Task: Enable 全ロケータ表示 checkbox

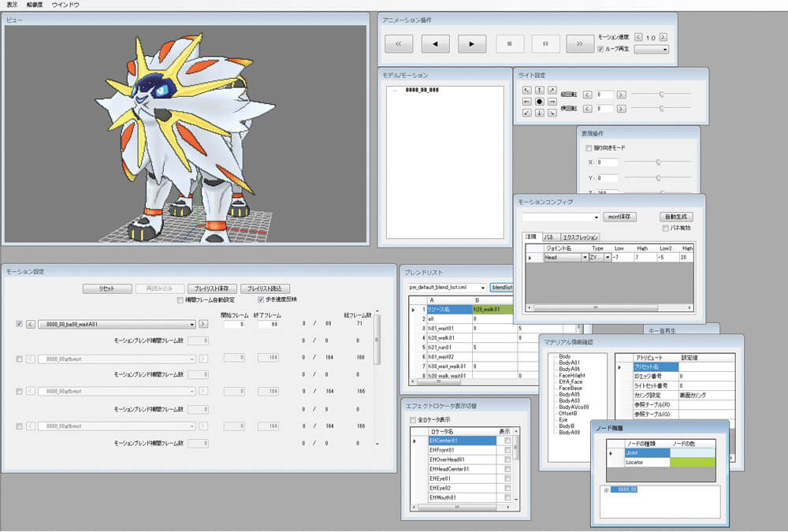Action: pyautogui.click(x=413, y=420)
